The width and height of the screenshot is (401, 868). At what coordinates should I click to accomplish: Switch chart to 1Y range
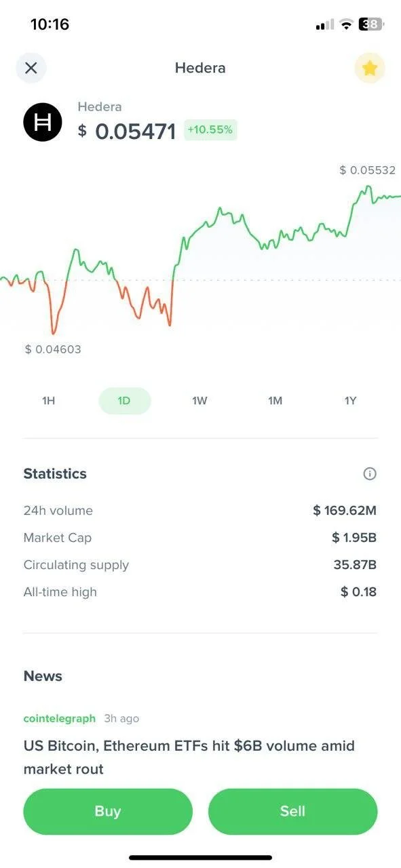click(350, 401)
